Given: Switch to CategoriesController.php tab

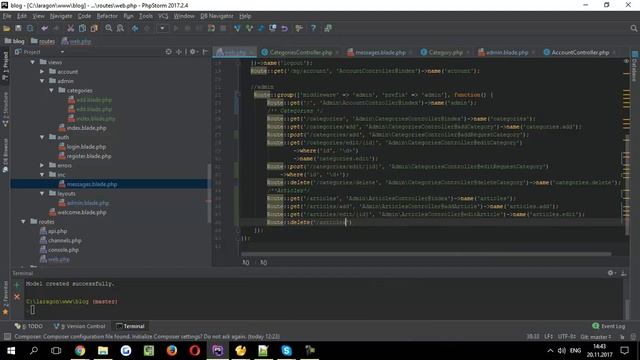Looking at the screenshot, I should 300,52.
